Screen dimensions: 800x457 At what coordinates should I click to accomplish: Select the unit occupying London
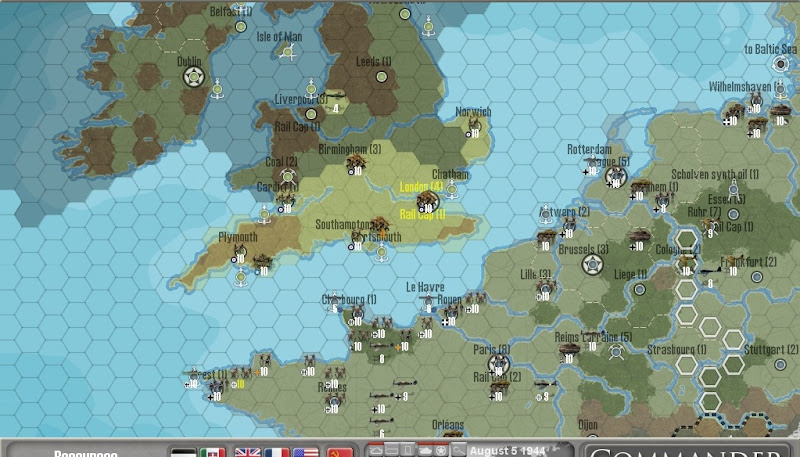[428, 200]
